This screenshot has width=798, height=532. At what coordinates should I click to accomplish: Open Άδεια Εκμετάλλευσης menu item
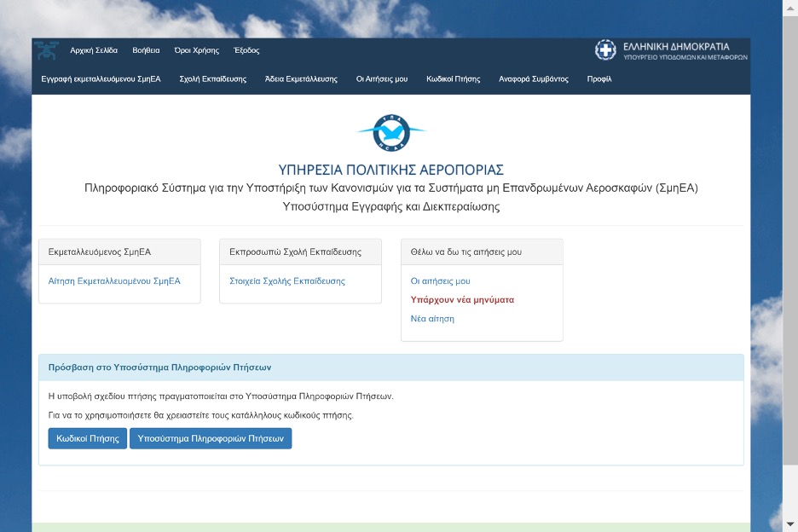tap(301, 79)
